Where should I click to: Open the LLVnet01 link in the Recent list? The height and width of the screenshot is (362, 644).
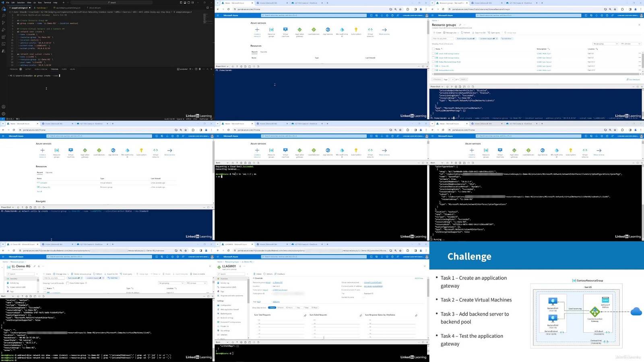(43, 183)
